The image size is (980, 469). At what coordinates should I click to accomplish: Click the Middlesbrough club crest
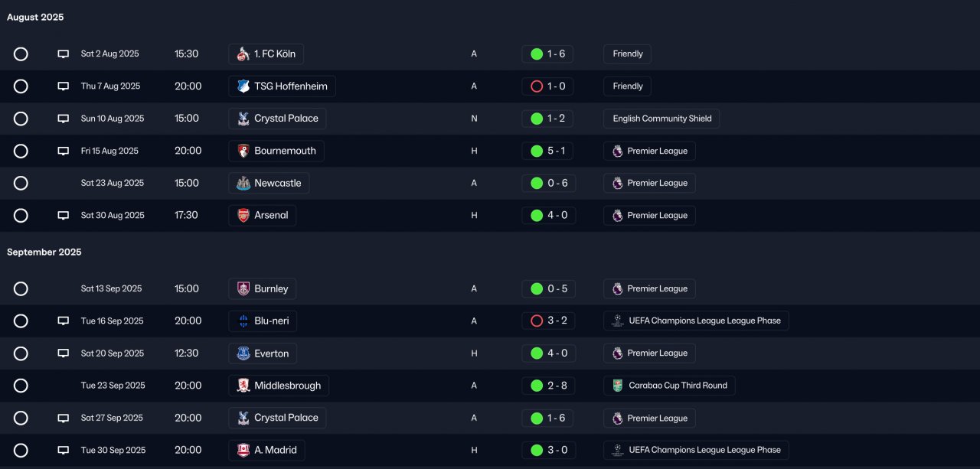coord(243,386)
